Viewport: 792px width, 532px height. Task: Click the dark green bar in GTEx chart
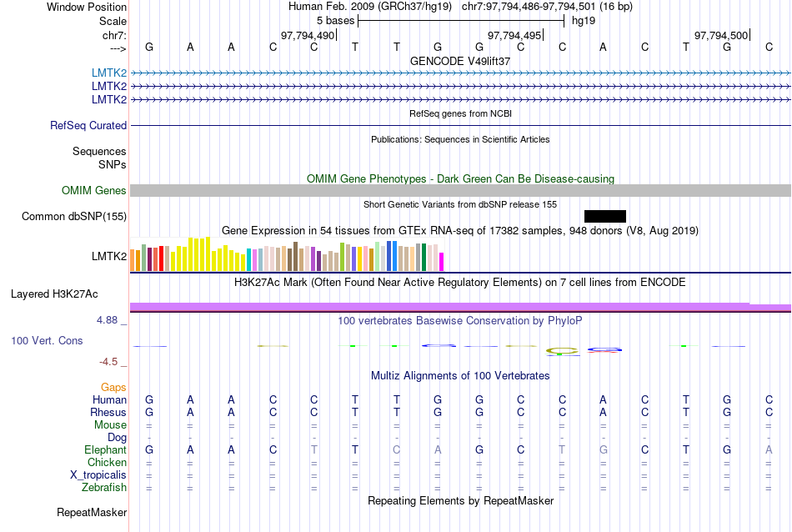click(x=424, y=257)
